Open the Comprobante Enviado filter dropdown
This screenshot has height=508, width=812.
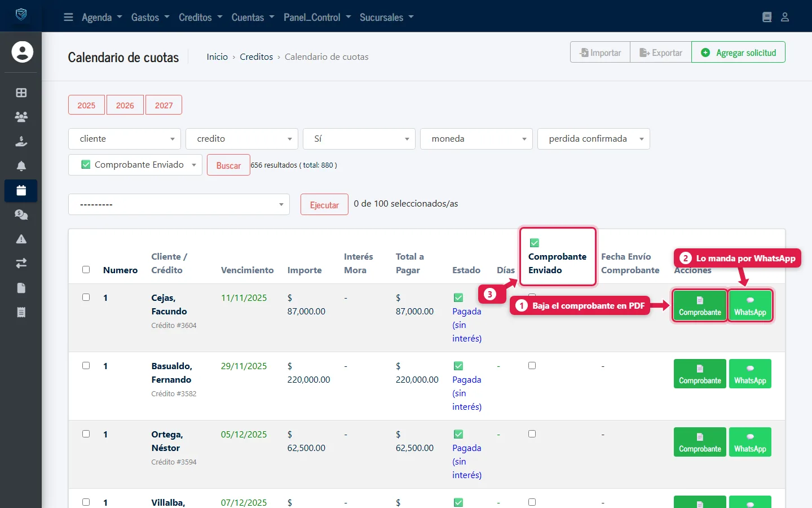pos(135,165)
